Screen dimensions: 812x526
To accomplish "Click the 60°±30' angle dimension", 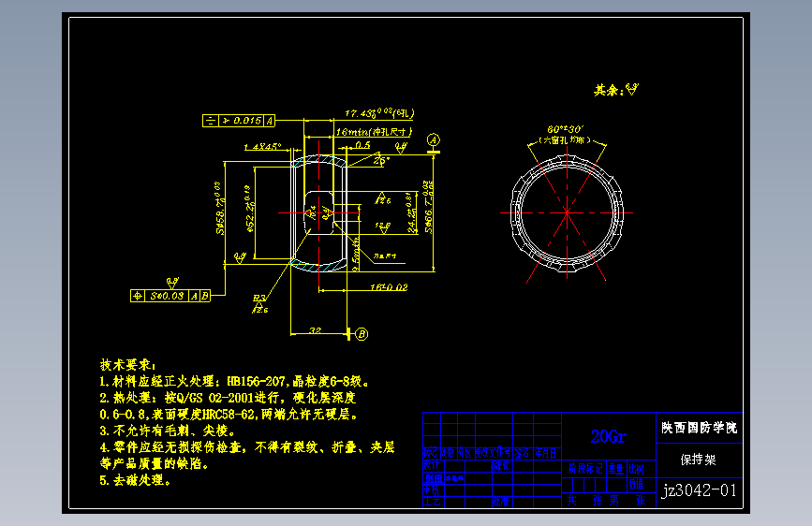I will pos(565,129).
